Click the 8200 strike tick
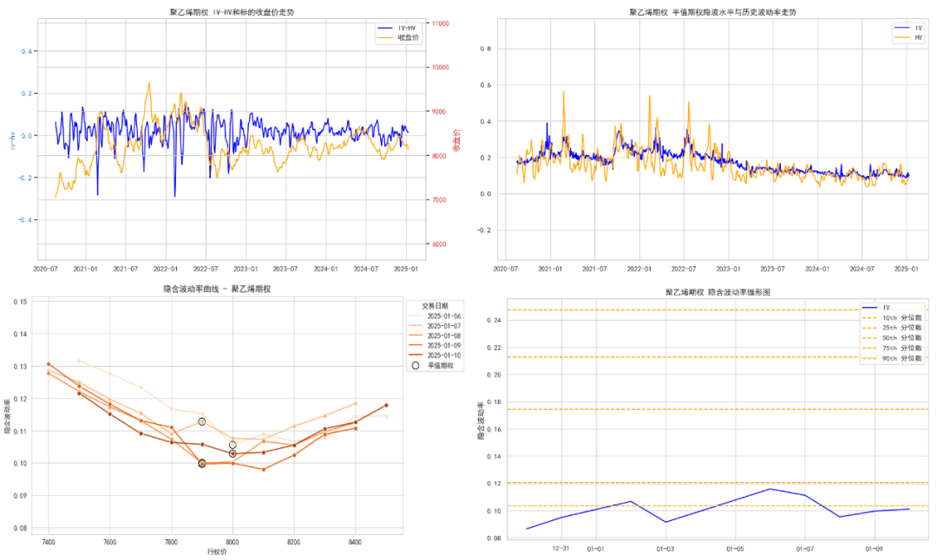The width and height of the screenshot is (937, 560). tap(293, 543)
